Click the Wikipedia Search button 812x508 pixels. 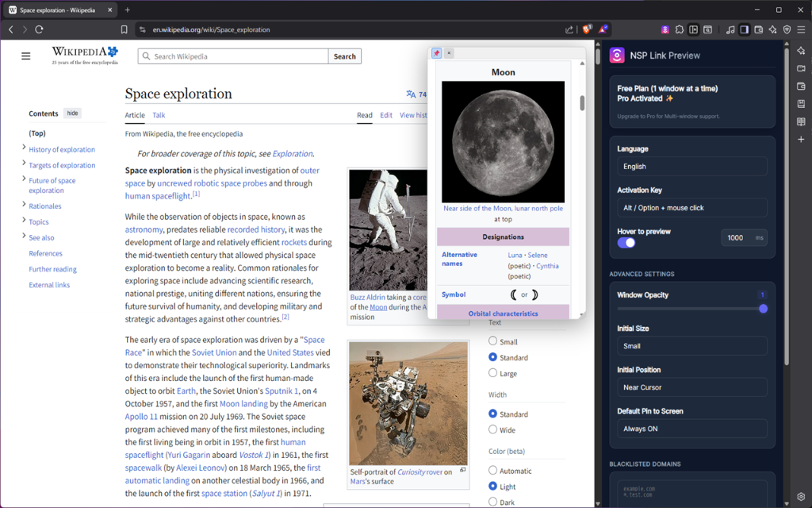coord(344,56)
